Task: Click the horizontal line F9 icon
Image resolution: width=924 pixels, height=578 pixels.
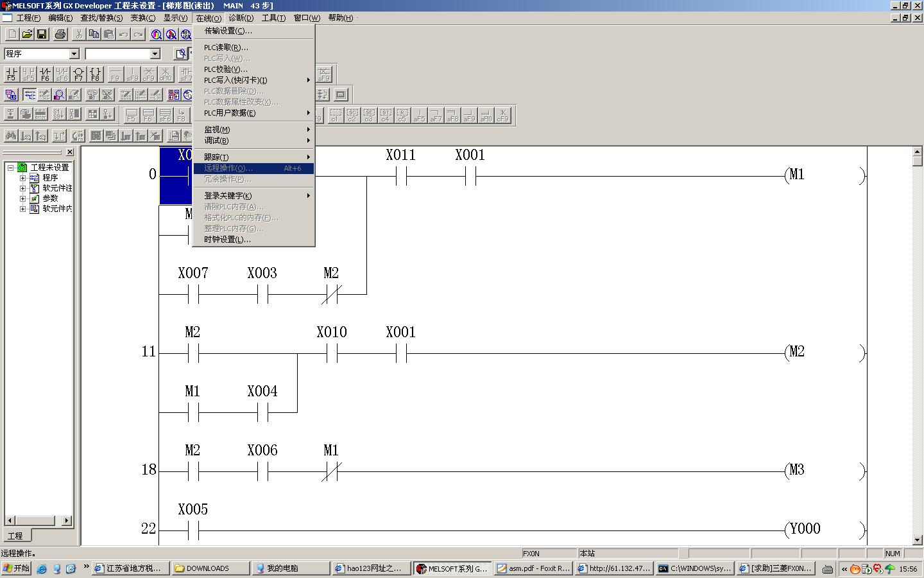Action: (x=115, y=74)
